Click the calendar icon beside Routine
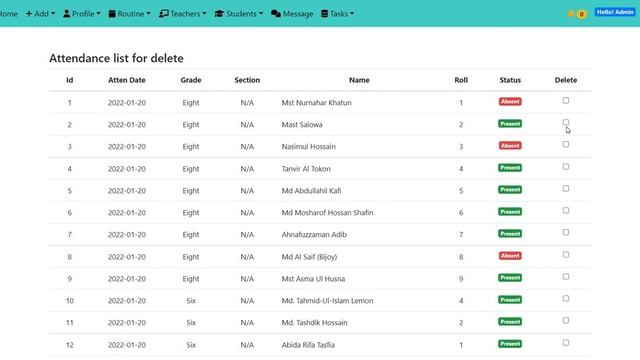The image size is (640, 360). click(112, 13)
